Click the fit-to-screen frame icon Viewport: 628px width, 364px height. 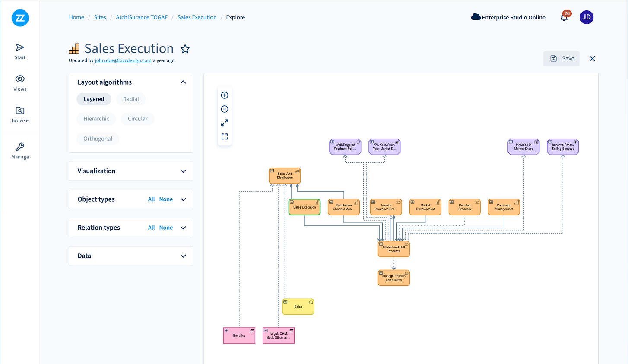225,136
